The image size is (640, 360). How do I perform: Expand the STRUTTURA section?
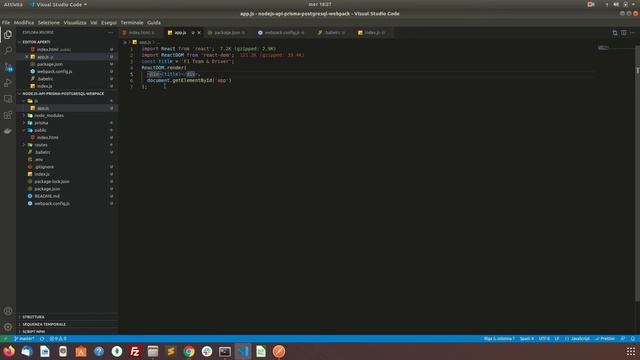[x=67, y=317]
